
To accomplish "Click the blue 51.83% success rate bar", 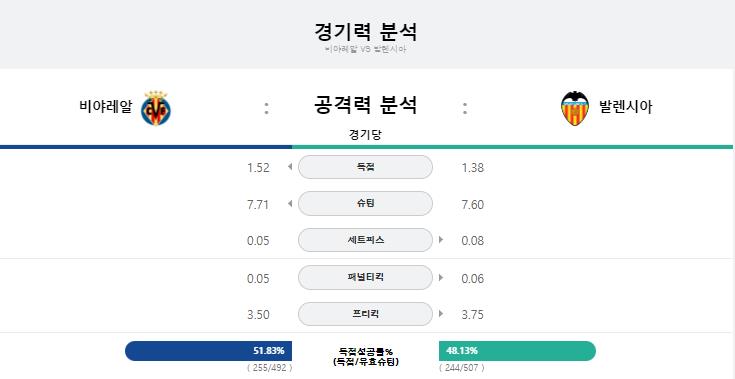I will pyautogui.click(x=209, y=351).
